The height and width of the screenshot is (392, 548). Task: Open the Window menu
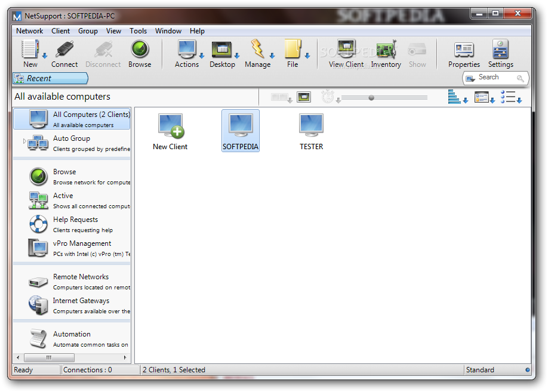pyautogui.click(x=168, y=31)
